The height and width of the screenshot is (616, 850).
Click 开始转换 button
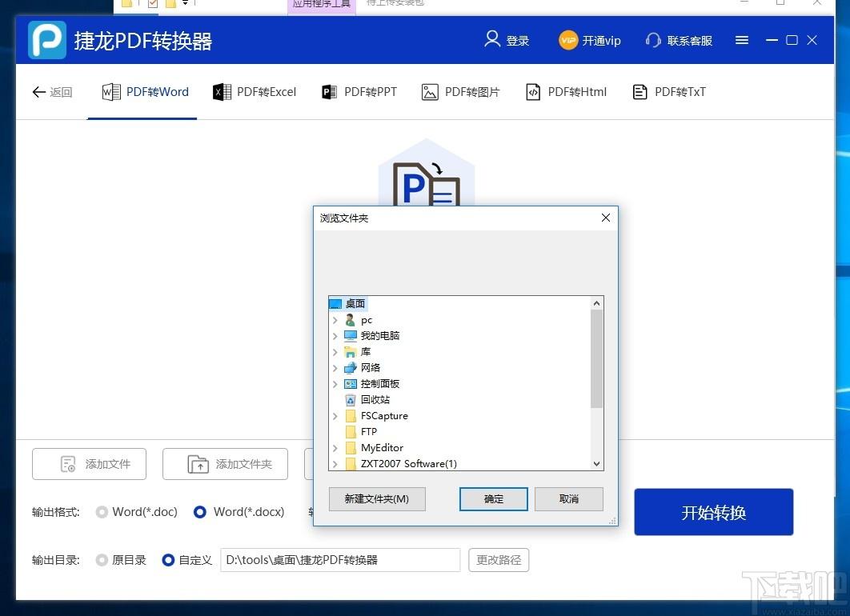point(713,512)
